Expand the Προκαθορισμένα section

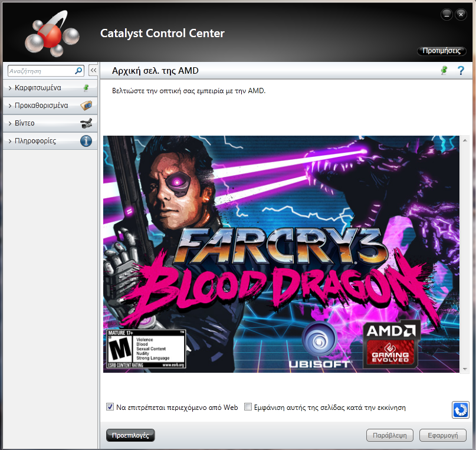coord(50,106)
